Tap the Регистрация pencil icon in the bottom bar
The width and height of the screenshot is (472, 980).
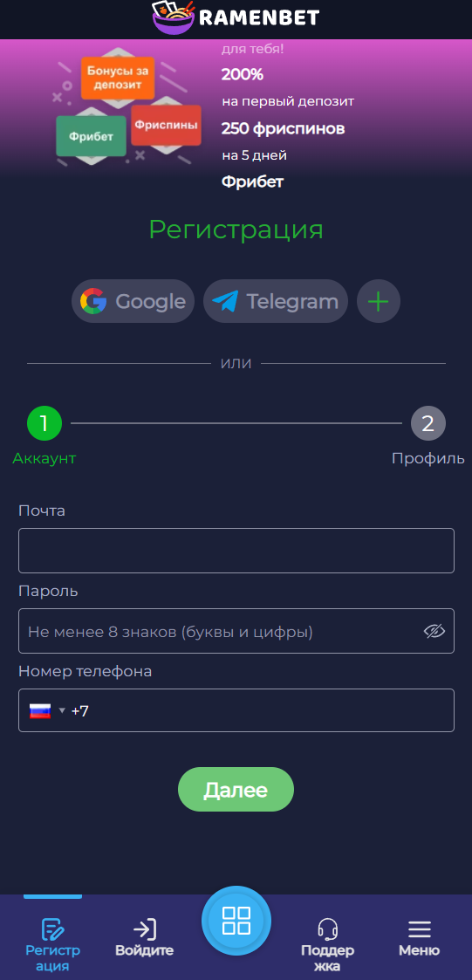(53, 929)
